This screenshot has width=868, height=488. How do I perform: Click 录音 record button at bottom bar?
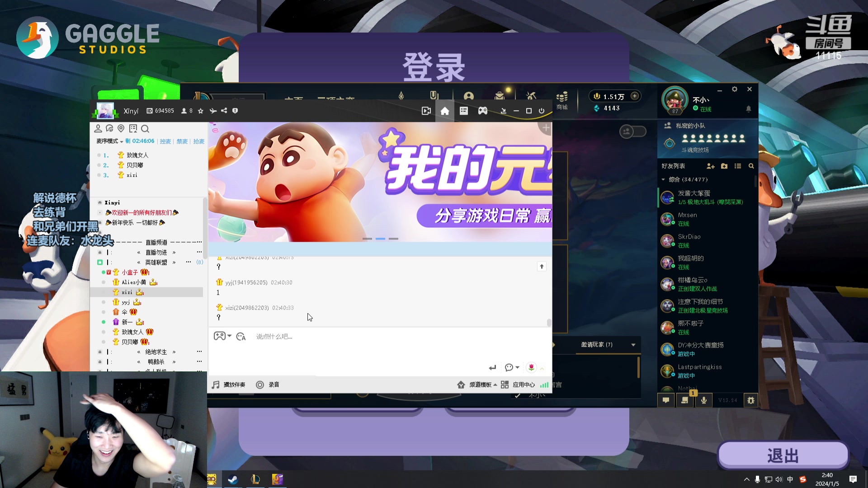pos(268,385)
